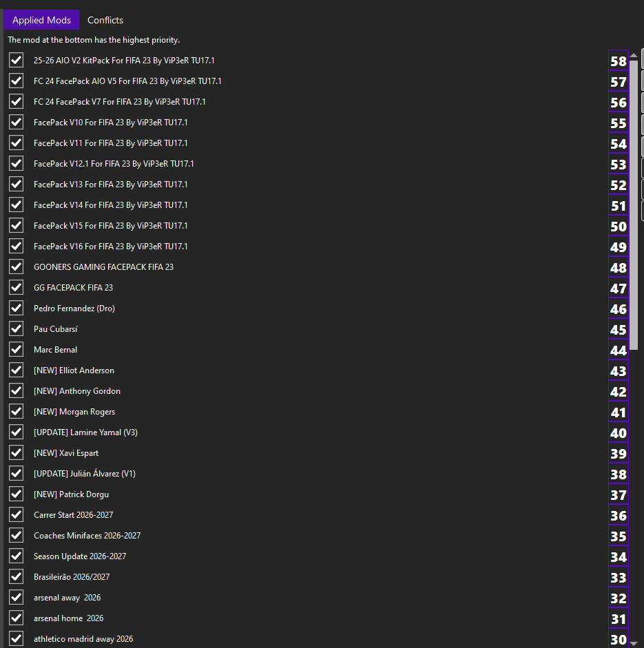
Task: Select the [NEW] Morgan Rogers entry
Action: click(74, 412)
